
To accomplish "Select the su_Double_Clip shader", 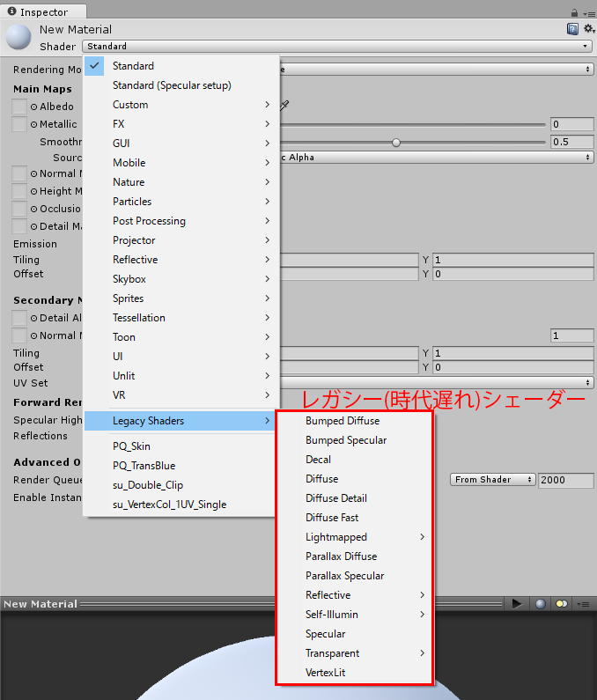I will click(180, 485).
